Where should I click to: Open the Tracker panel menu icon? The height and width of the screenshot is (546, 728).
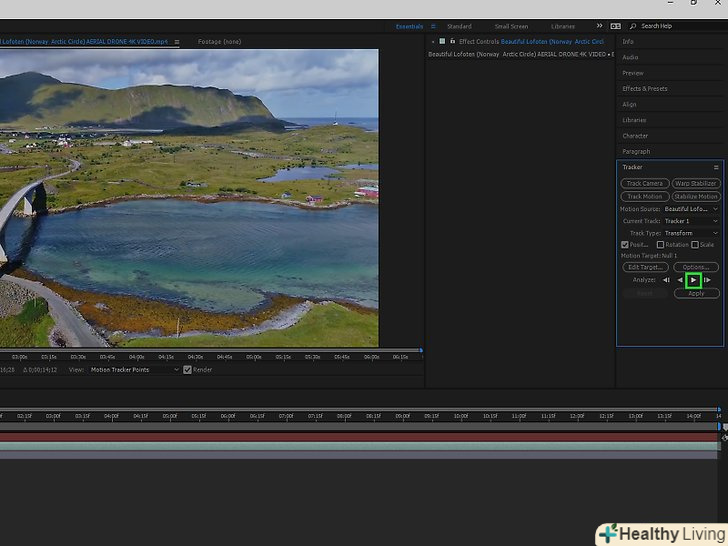click(716, 167)
